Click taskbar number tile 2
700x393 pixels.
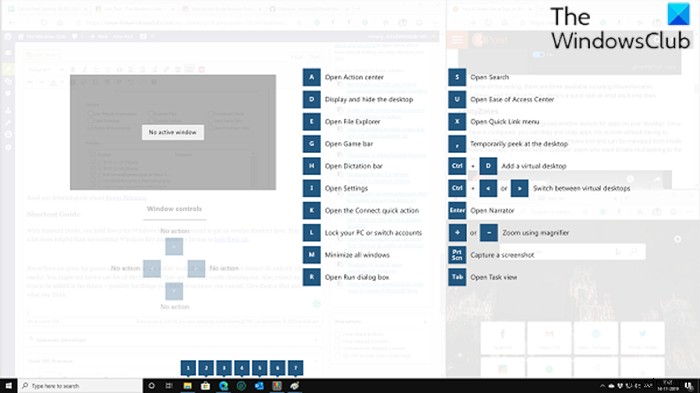206,368
